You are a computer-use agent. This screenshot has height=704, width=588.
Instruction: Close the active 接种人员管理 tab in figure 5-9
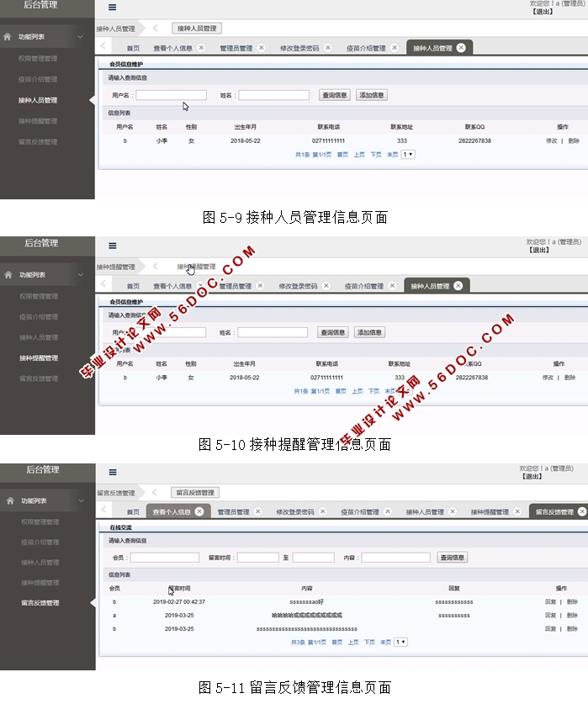click(x=461, y=48)
